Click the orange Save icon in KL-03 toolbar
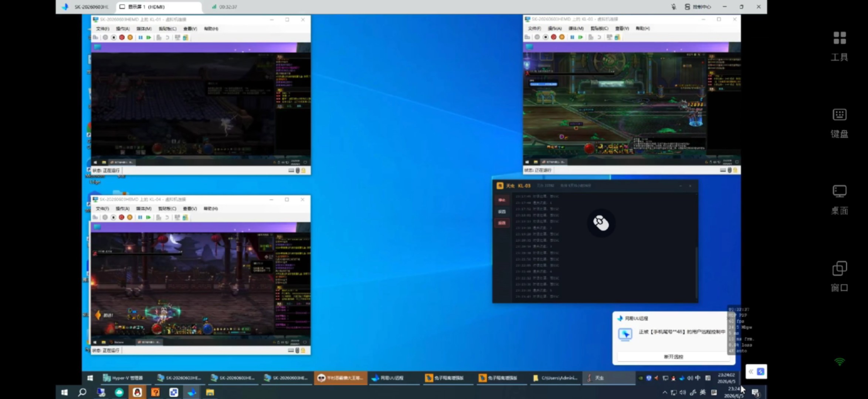Screen dimensions: 868x399 coord(562,37)
